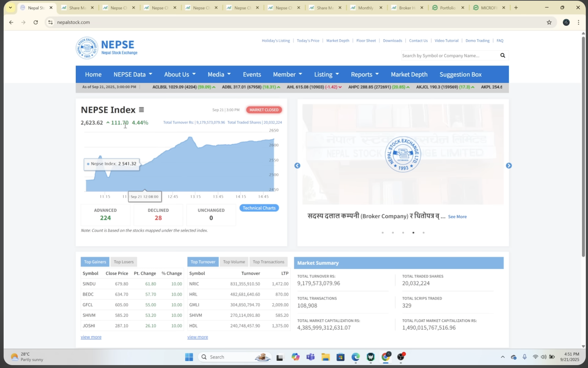Viewport: 588px width, 368px height.
Task: Switch to the Top Losers tab
Action: coord(124,262)
